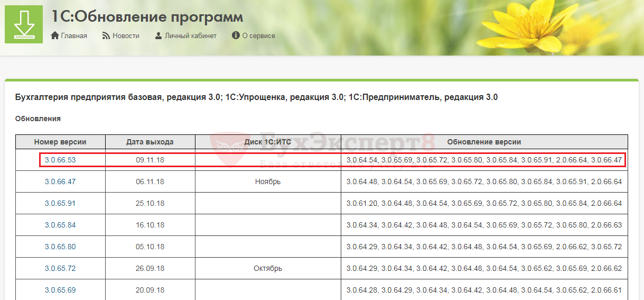Click the green download logo icon

tap(24, 24)
